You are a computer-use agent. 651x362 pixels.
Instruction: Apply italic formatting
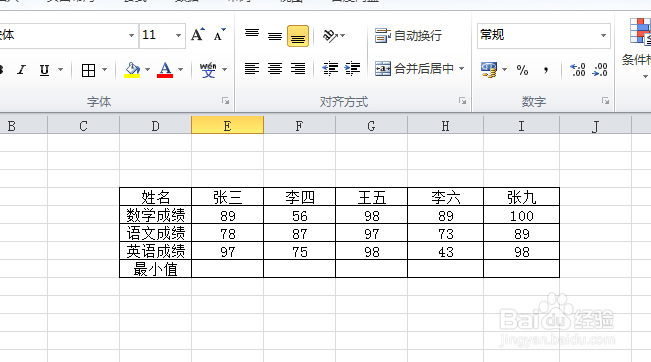(22, 70)
